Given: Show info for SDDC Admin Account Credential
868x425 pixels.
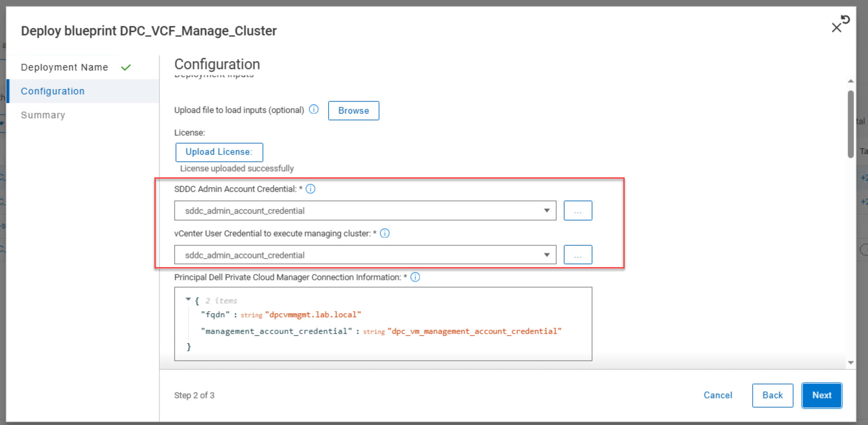Looking at the screenshot, I should tap(311, 189).
